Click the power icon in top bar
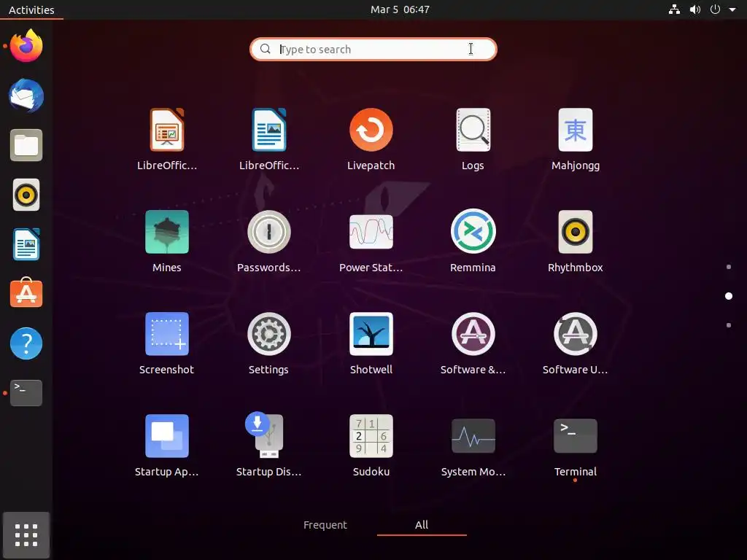This screenshot has height=560, width=747. tap(715, 9)
